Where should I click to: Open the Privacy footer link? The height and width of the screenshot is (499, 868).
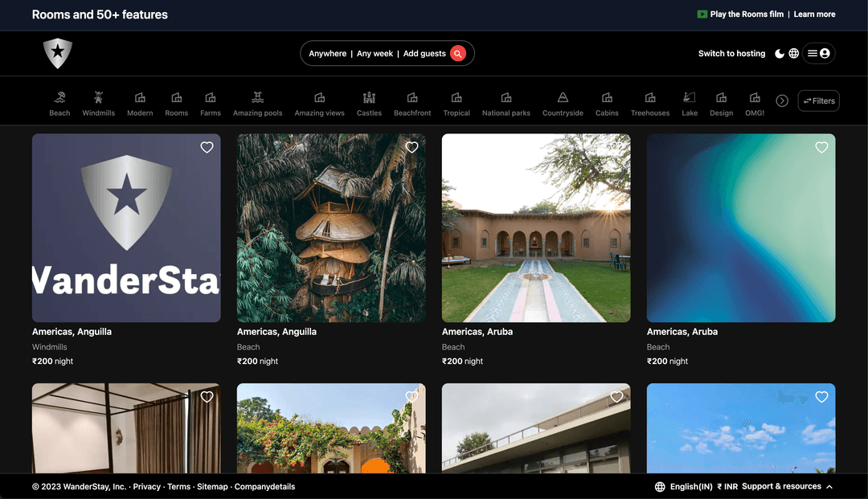pyautogui.click(x=147, y=487)
